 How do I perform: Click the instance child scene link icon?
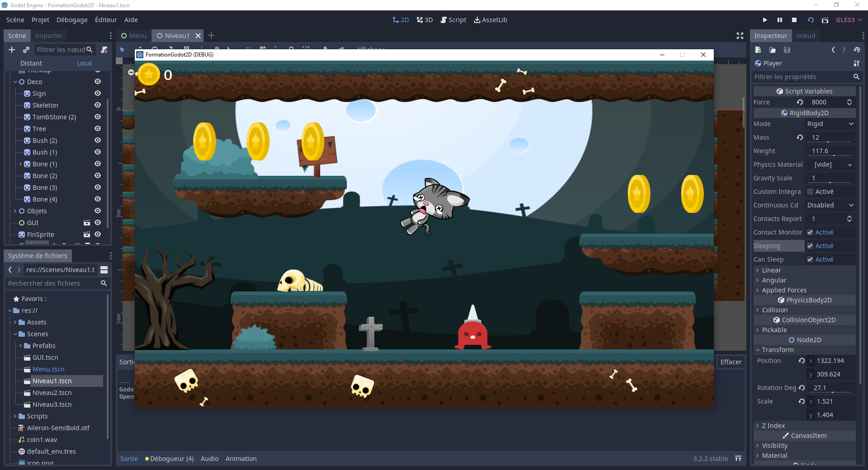26,50
